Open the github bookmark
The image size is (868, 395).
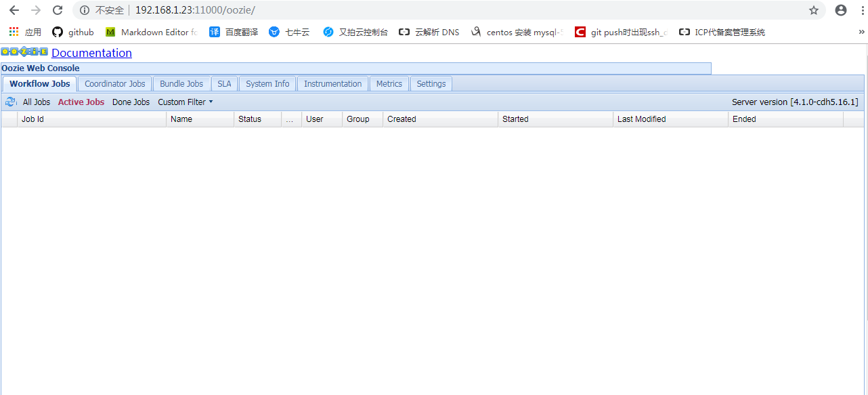click(x=72, y=32)
